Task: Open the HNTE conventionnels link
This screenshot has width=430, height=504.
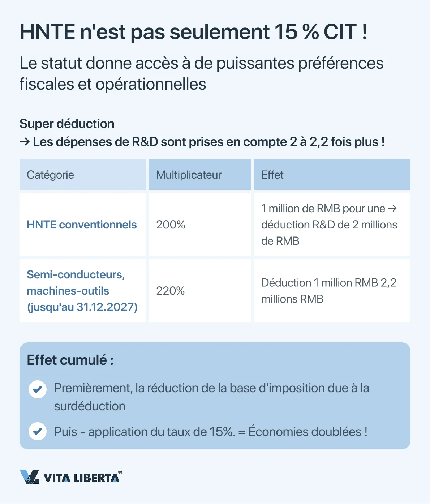Action: (x=82, y=225)
